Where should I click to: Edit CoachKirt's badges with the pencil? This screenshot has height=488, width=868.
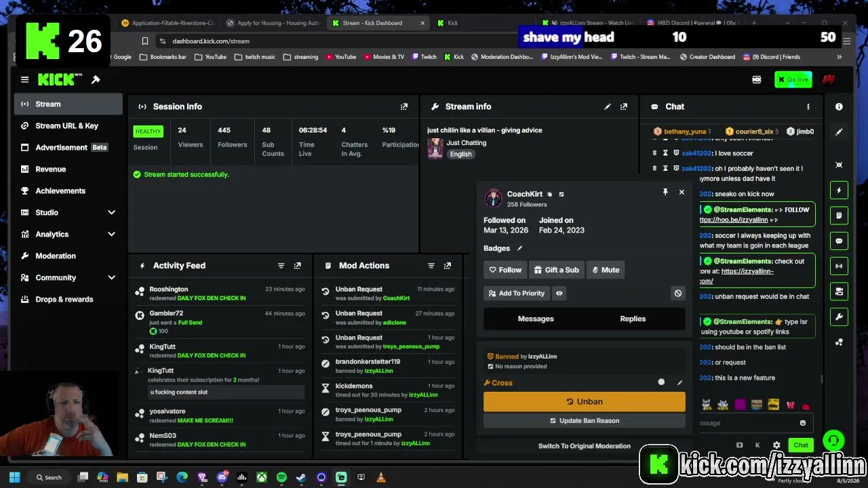pyautogui.click(x=520, y=248)
